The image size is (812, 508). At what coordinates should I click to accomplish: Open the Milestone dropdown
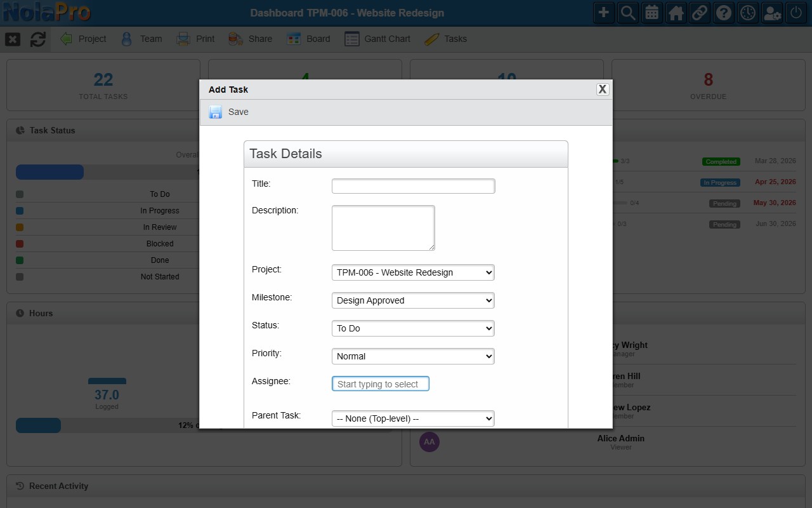pos(413,300)
